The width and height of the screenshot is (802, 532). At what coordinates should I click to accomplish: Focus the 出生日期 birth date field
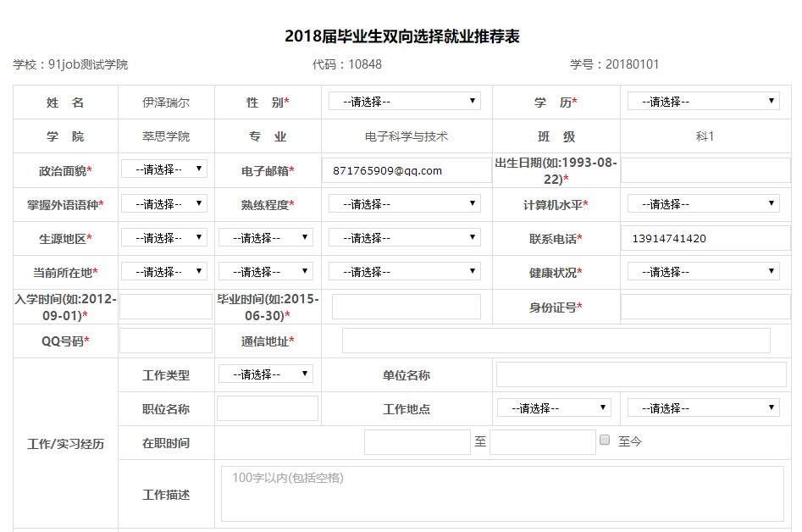pos(705,170)
